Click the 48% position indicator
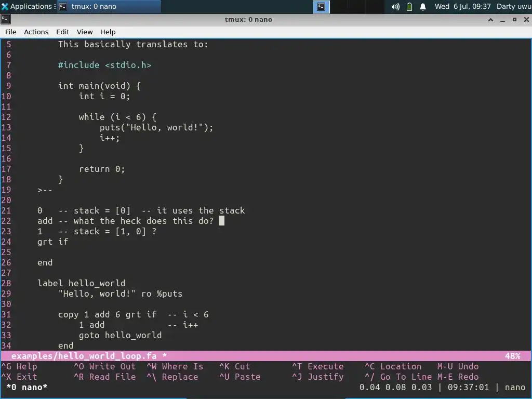The image size is (532, 399). [x=512, y=356]
